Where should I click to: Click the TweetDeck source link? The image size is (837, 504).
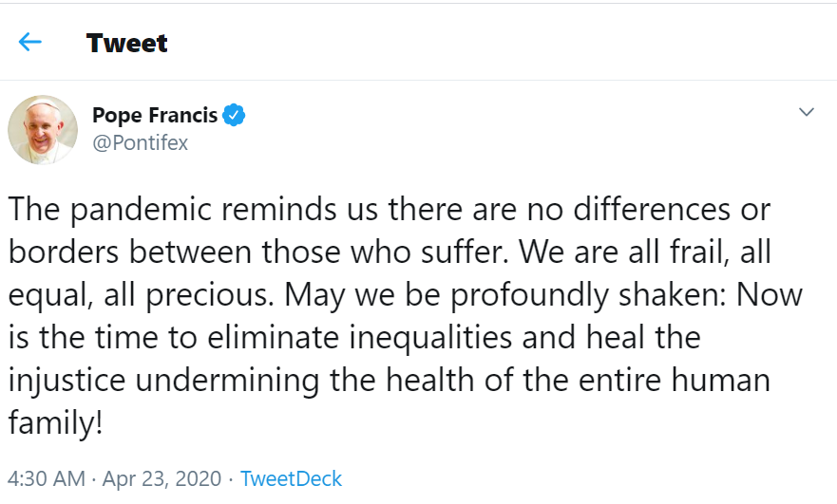click(x=291, y=478)
